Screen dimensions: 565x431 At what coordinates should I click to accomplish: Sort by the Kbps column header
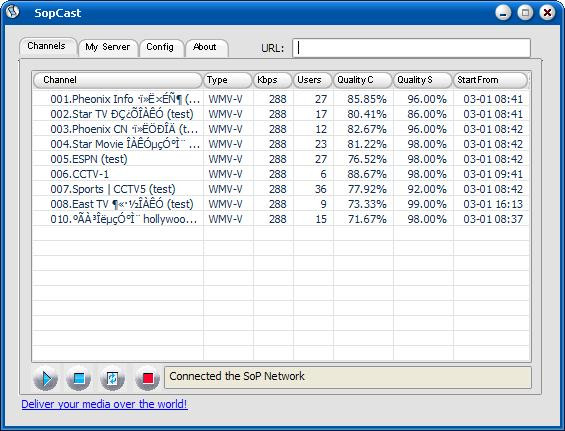pos(272,80)
